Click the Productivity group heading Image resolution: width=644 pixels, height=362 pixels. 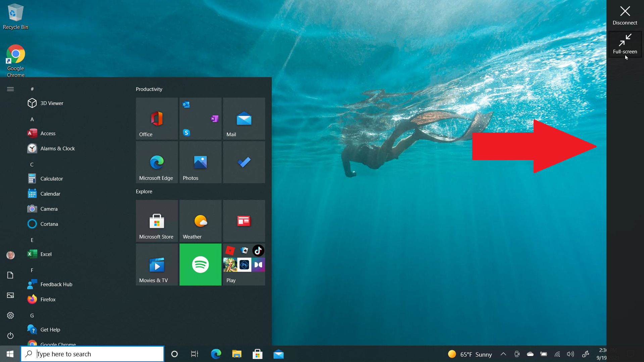149,89
